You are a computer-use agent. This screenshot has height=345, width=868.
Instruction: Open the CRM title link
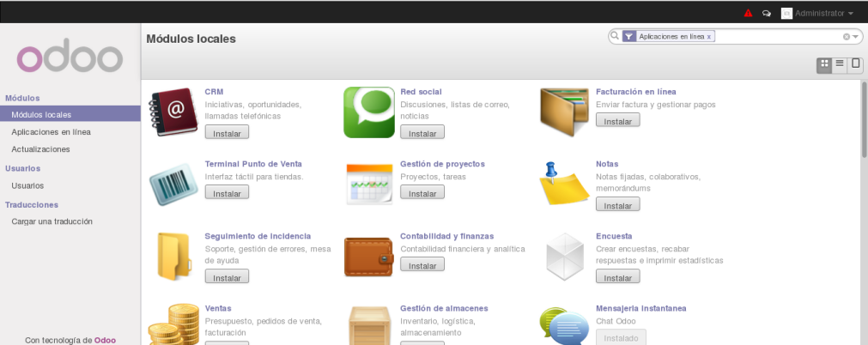tap(214, 92)
